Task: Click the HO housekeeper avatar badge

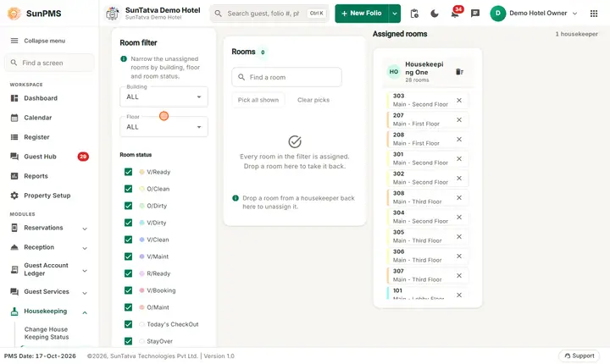Action: [x=394, y=72]
